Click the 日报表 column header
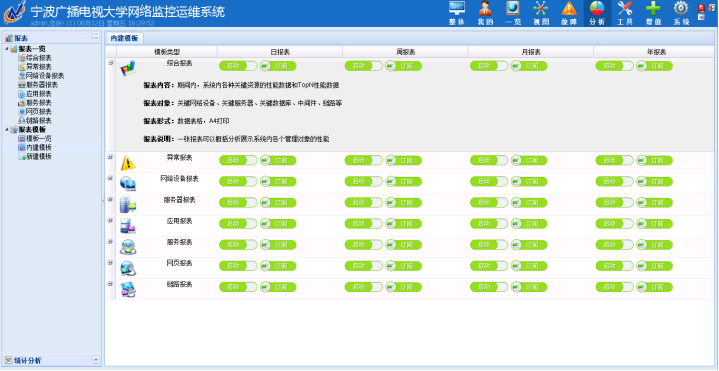This screenshot has height=371, width=719. pyautogui.click(x=280, y=52)
